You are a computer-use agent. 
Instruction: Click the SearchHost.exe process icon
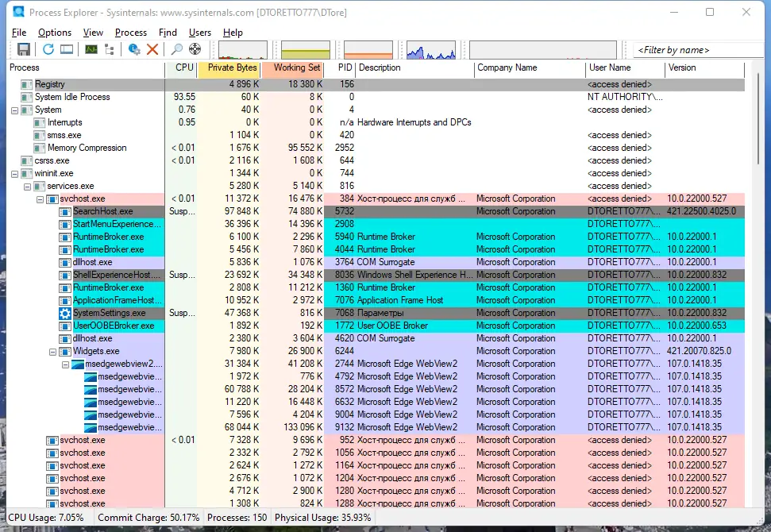pos(65,211)
